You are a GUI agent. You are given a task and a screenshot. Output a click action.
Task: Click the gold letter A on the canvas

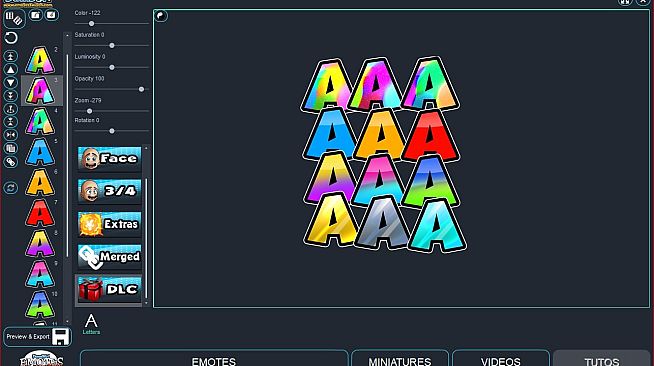(331, 221)
